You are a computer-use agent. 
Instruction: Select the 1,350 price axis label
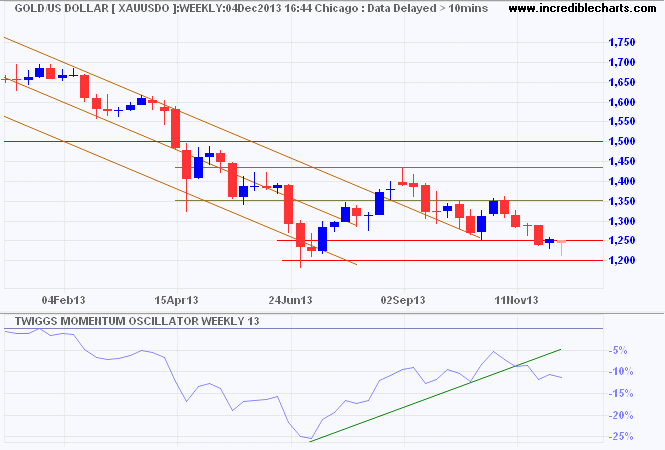click(622, 201)
